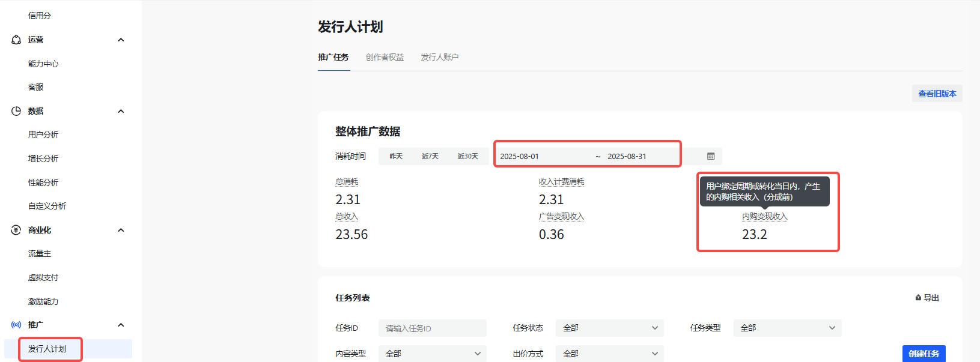980x362 pixels.
Task: Collapse the 商业化 menu group
Action: [121, 230]
